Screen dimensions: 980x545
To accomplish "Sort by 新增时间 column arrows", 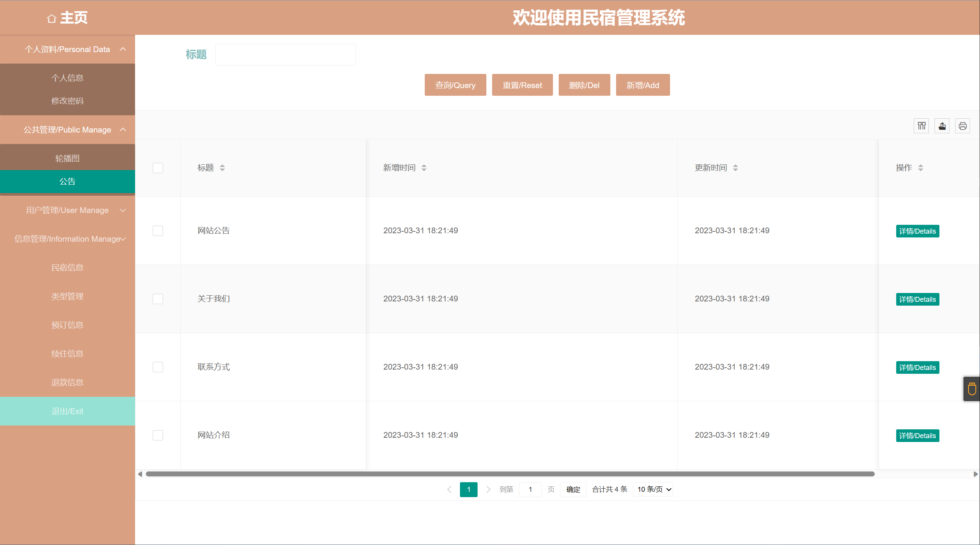I will point(424,168).
